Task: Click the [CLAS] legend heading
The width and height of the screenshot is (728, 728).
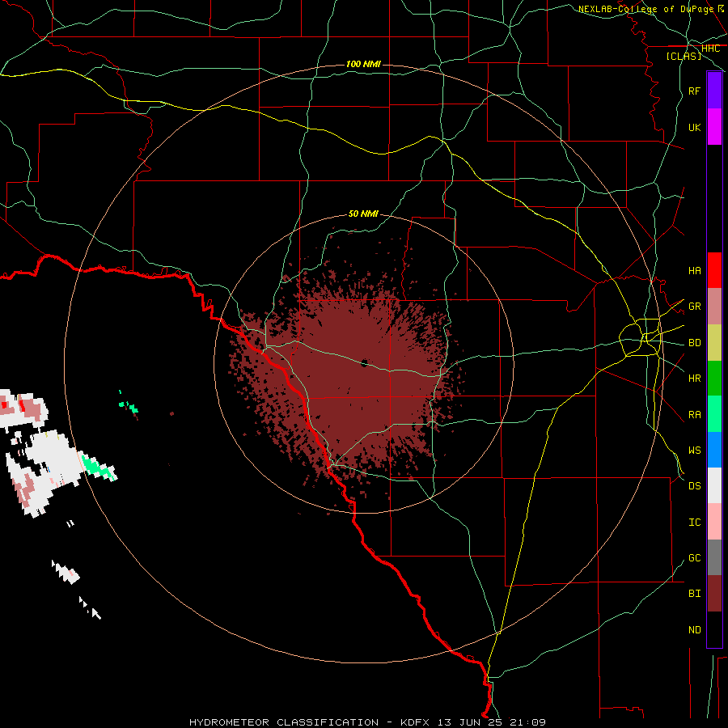Action: 684,56
